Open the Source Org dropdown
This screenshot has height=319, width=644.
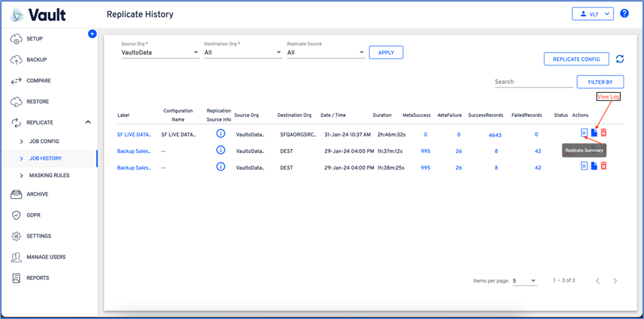coord(160,53)
